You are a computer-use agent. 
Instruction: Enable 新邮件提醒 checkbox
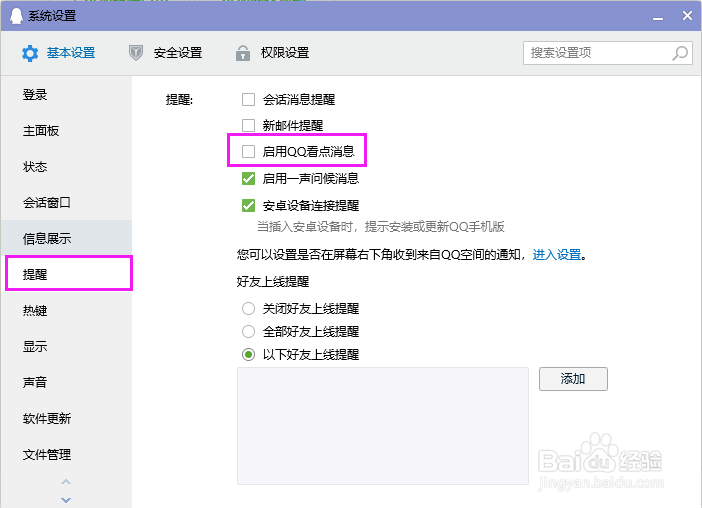pos(248,125)
